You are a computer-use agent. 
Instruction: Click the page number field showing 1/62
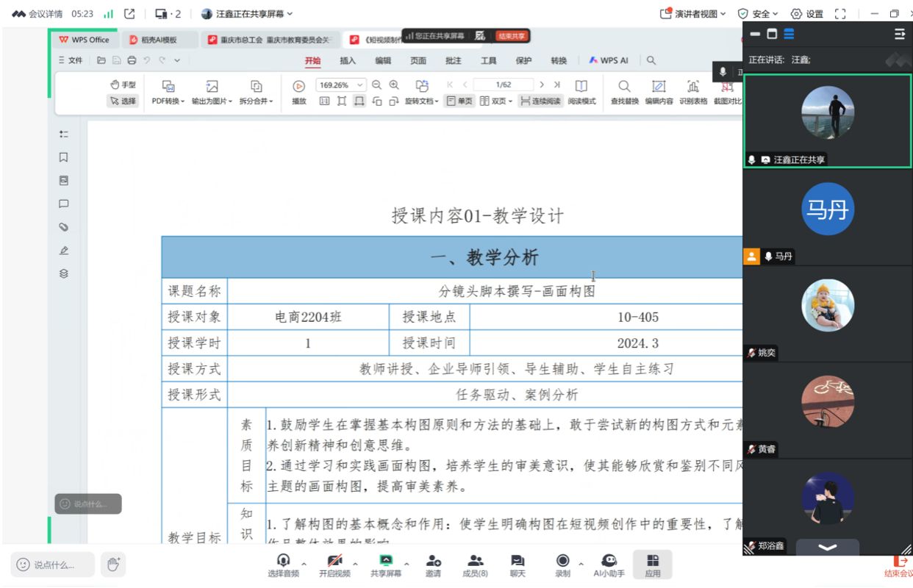[504, 85]
